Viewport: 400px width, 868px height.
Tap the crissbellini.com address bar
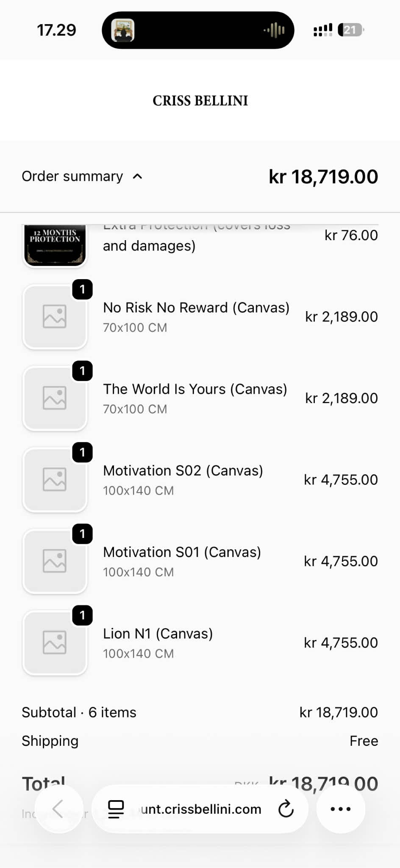201,809
